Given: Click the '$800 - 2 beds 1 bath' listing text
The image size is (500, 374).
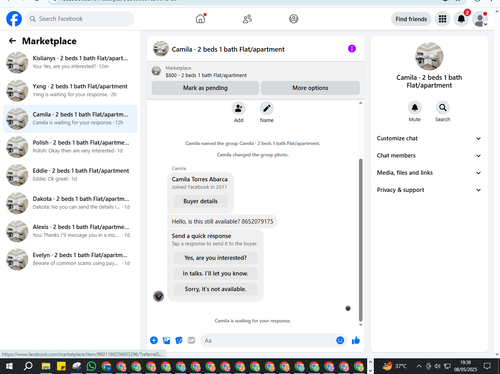Looking at the screenshot, I should (x=206, y=75).
